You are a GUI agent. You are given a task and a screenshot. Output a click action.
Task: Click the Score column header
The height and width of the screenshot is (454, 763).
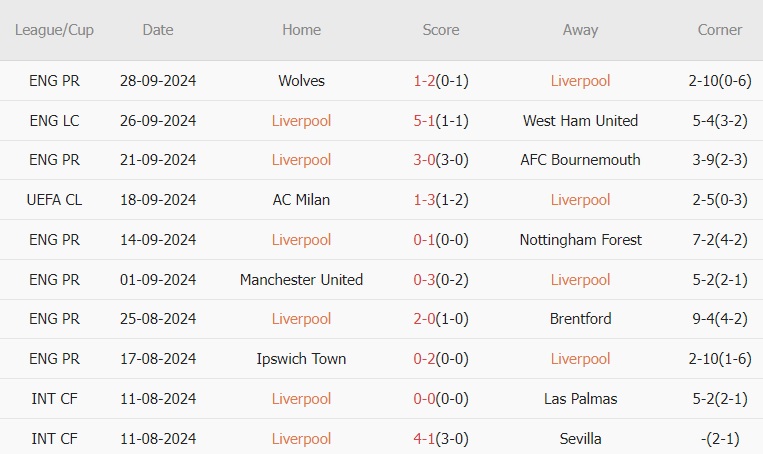coord(441,30)
